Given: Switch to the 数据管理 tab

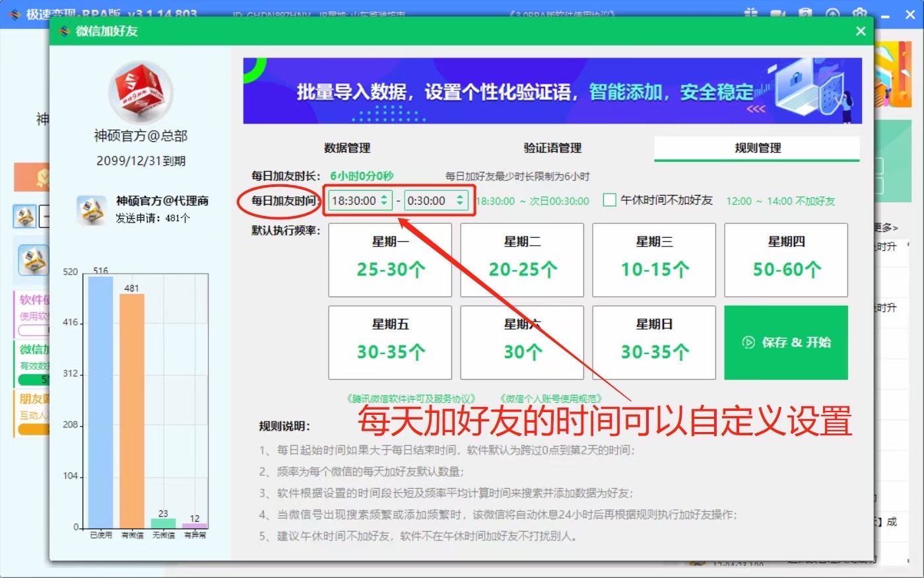Looking at the screenshot, I should 348,148.
